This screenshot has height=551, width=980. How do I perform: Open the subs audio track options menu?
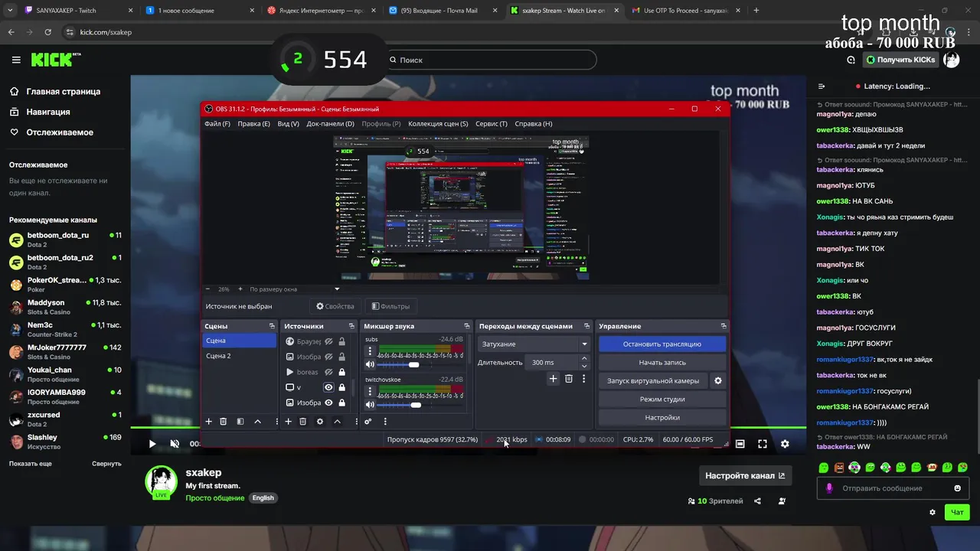pos(370,351)
